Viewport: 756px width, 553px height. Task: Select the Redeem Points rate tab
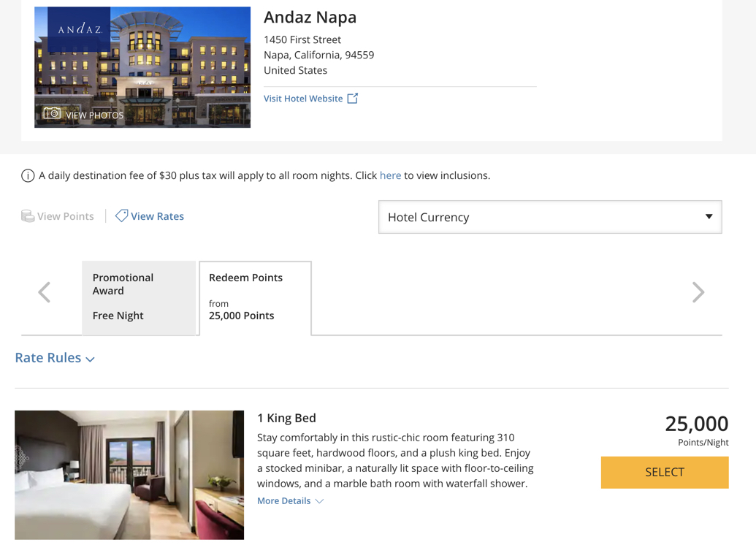[x=256, y=296]
